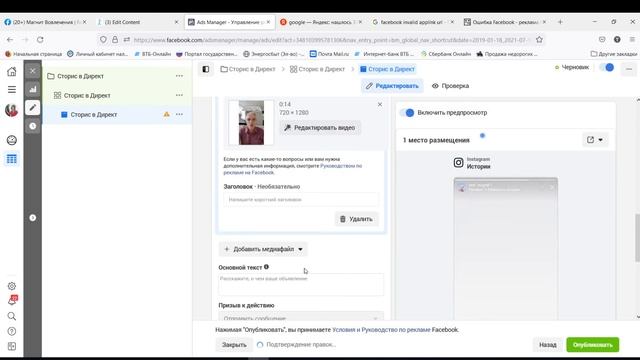Close the editing panel with X icon
Viewport: 640px width, 360px height.
tap(33, 71)
